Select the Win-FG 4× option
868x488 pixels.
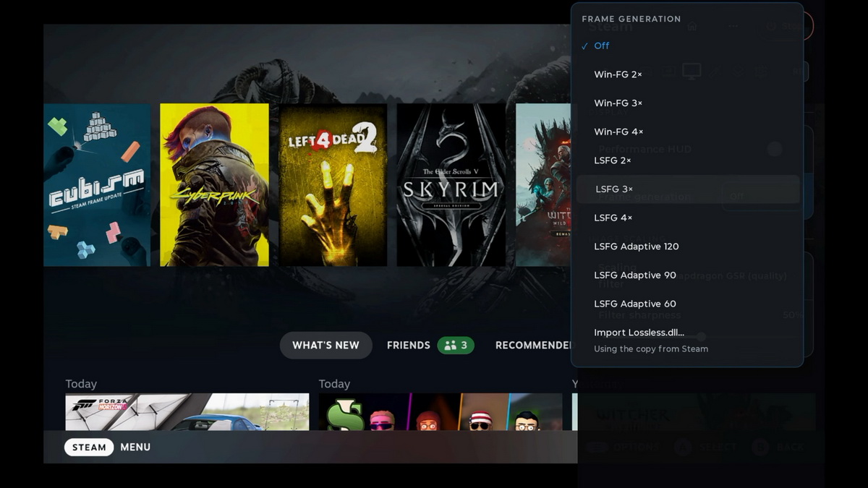[687, 132]
